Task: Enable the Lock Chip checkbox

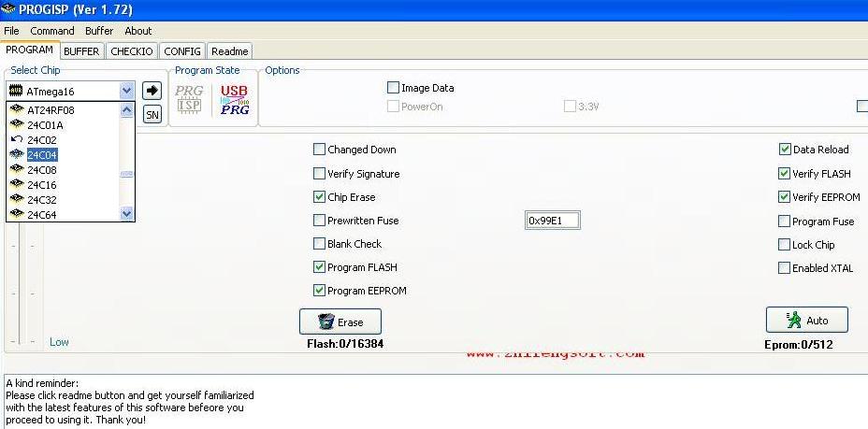Action: [785, 244]
